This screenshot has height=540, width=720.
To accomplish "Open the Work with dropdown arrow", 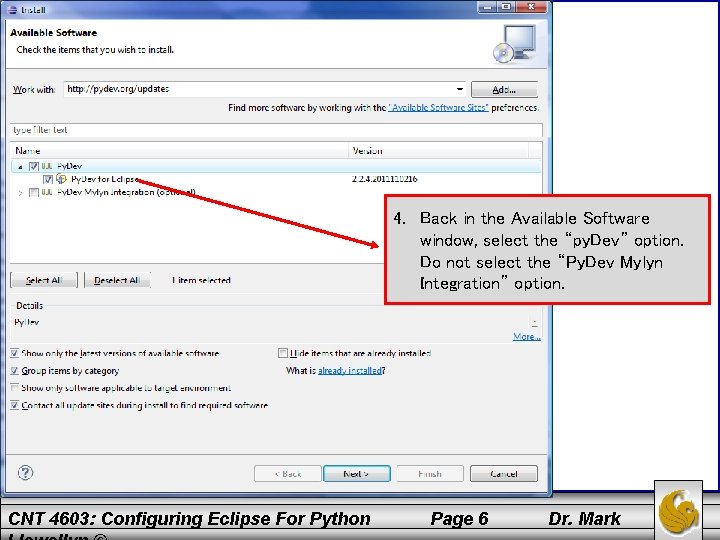I will pyautogui.click(x=459, y=89).
